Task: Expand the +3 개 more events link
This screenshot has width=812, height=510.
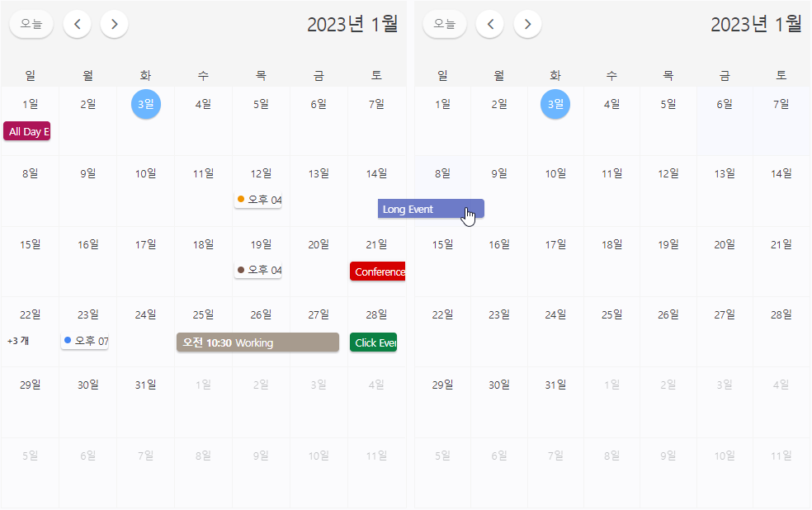Action: 18,341
